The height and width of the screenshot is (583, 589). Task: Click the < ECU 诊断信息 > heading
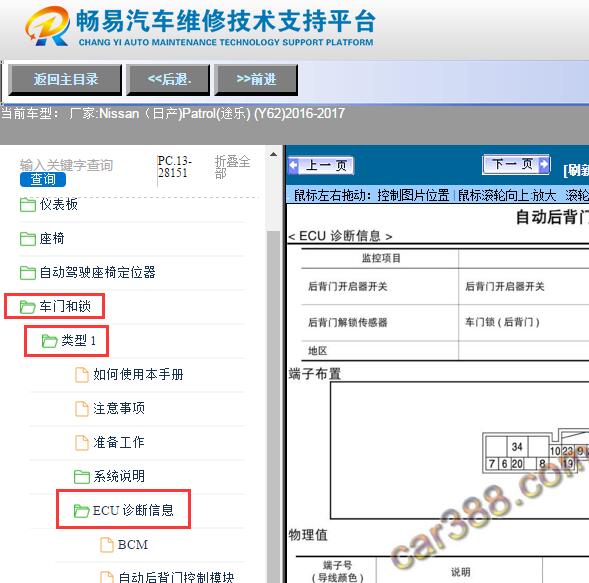tap(340, 236)
